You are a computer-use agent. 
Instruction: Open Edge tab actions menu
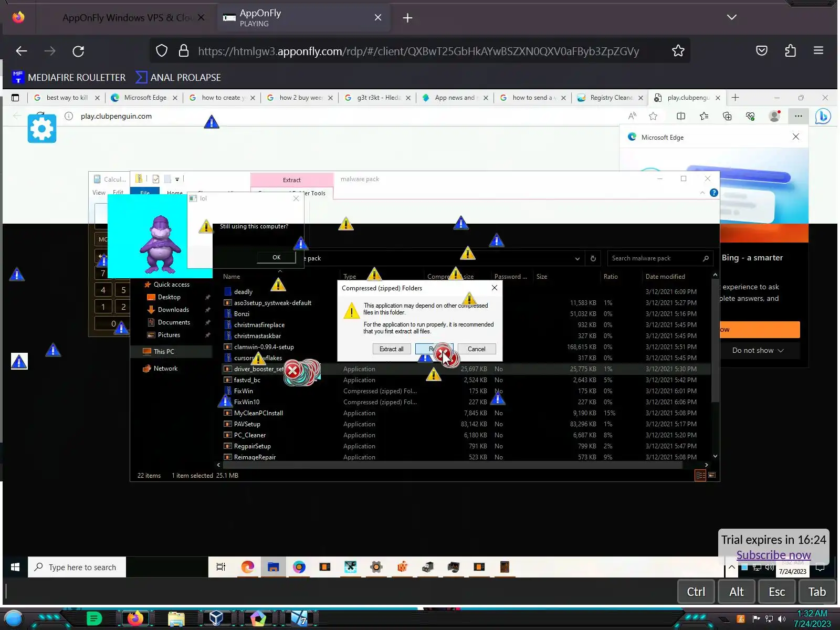pyautogui.click(x=15, y=98)
